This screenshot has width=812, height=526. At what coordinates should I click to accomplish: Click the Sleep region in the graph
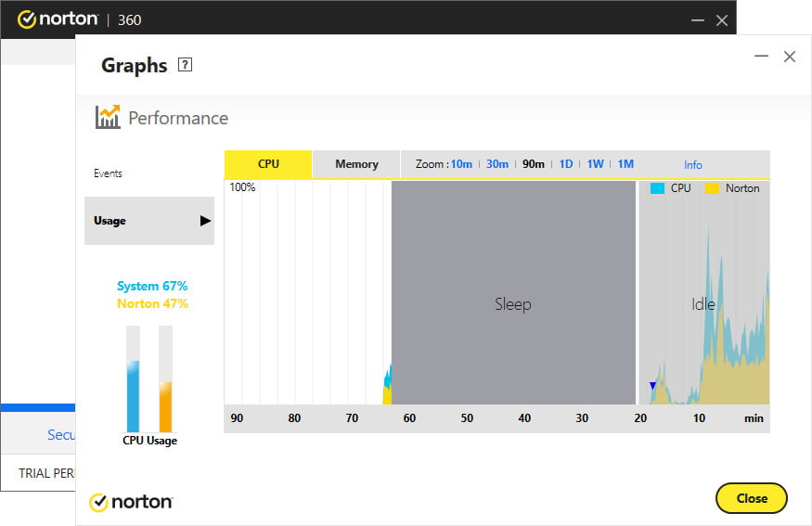[512, 304]
